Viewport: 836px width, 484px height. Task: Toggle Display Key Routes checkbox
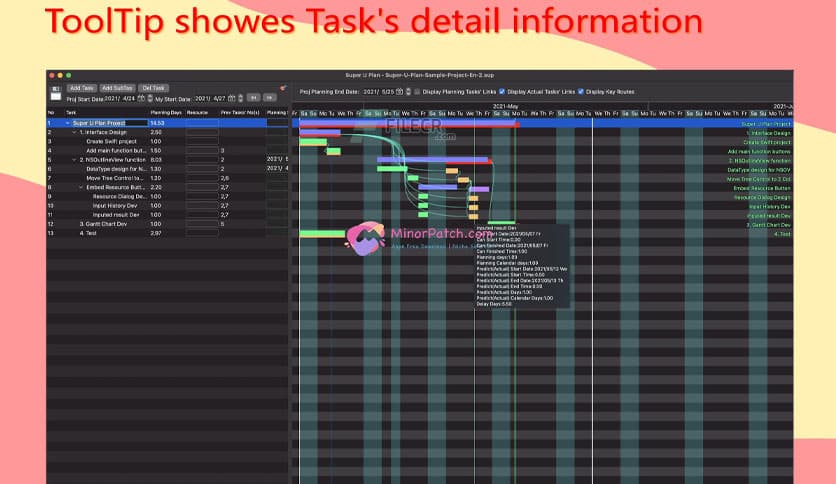coord(581,91)
